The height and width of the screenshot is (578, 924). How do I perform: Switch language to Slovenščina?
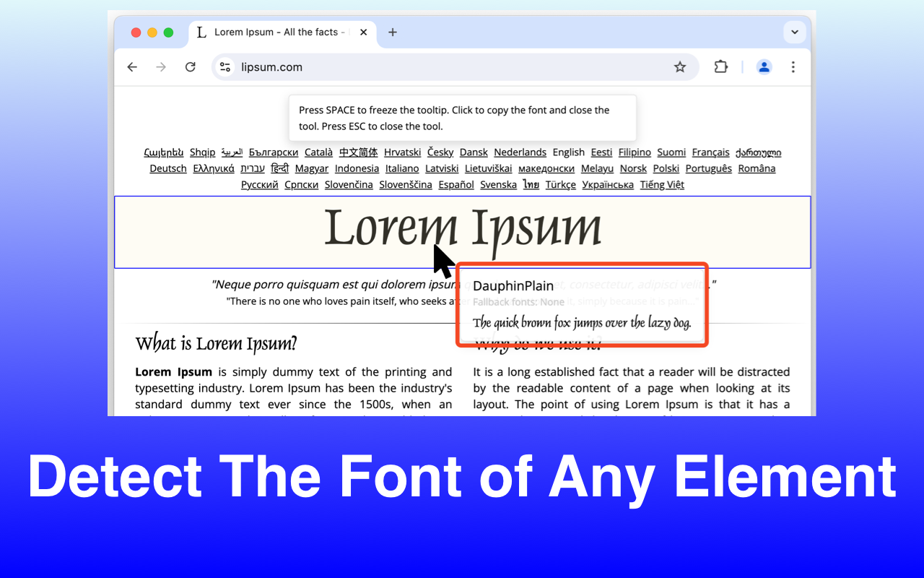pyautogui.click(x=406, y=184)
